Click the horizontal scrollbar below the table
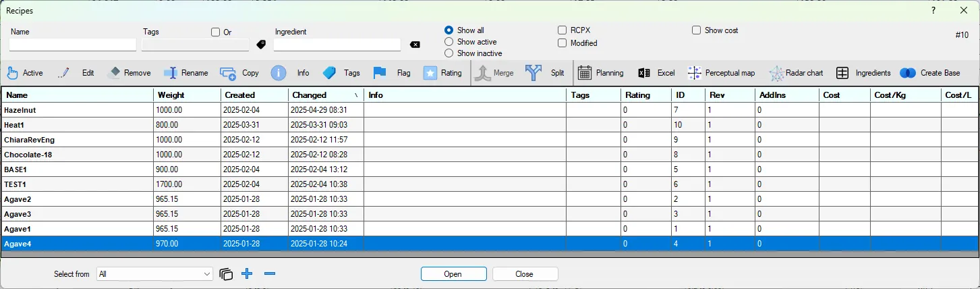The width and height of the screenshot is (980, 289). point(490,255)
